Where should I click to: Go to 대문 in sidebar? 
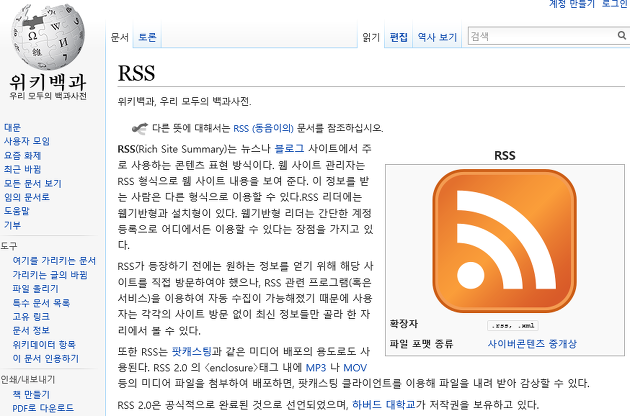click(12, 127)
